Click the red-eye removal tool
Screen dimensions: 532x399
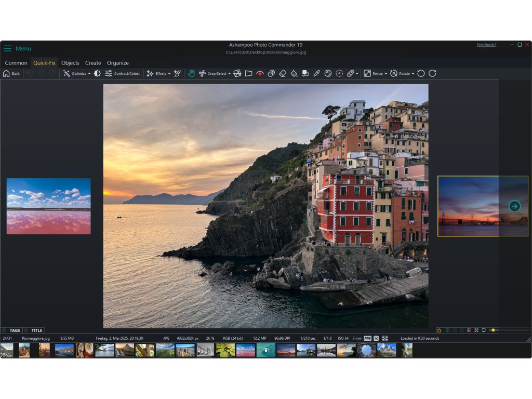click(x=260, y=74)
